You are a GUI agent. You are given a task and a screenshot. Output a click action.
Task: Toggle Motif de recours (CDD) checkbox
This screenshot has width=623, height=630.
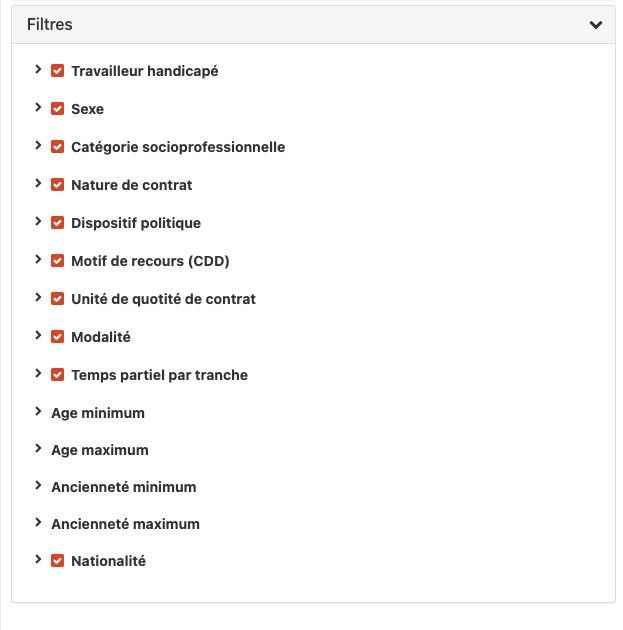click(57, 261)
